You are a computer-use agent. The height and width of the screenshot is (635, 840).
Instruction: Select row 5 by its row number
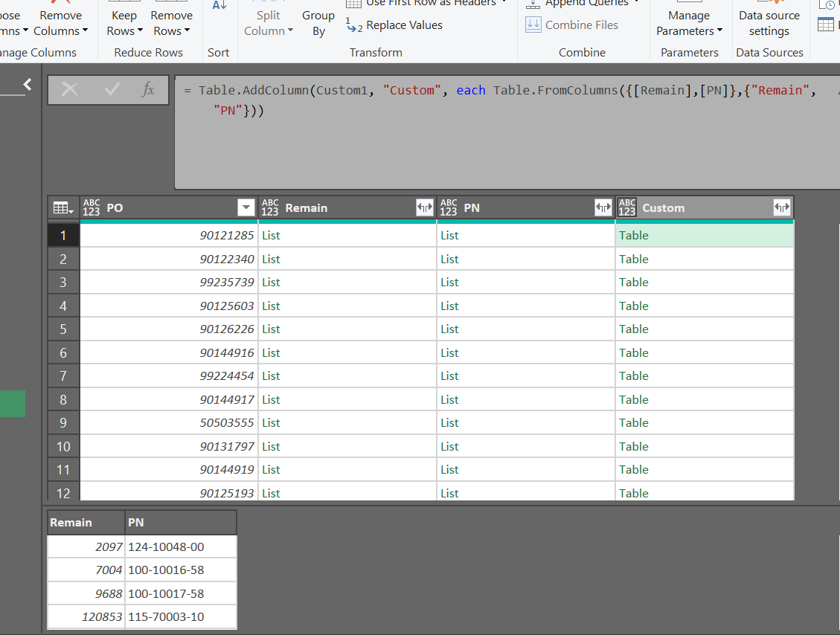click(63, 329)
